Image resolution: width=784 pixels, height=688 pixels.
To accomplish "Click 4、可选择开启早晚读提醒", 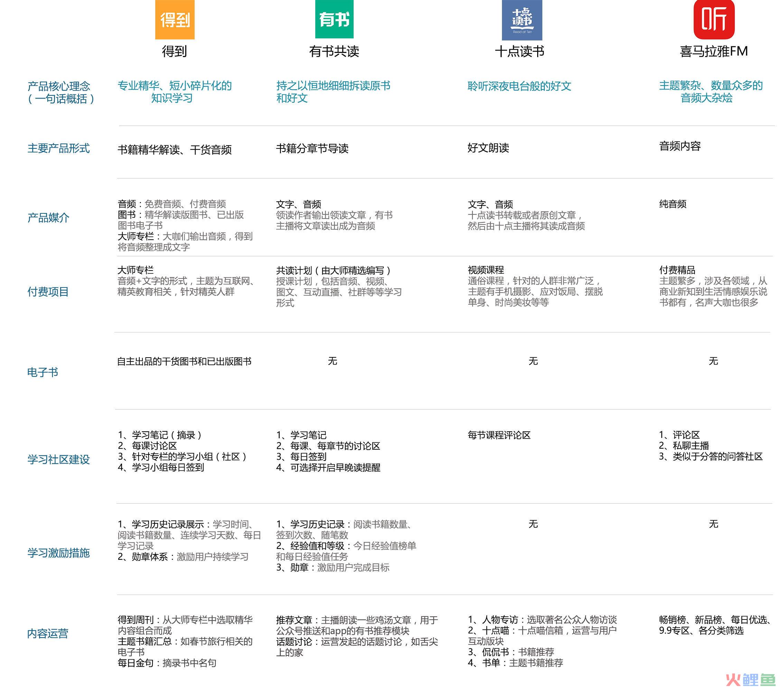I will point(328,467).
